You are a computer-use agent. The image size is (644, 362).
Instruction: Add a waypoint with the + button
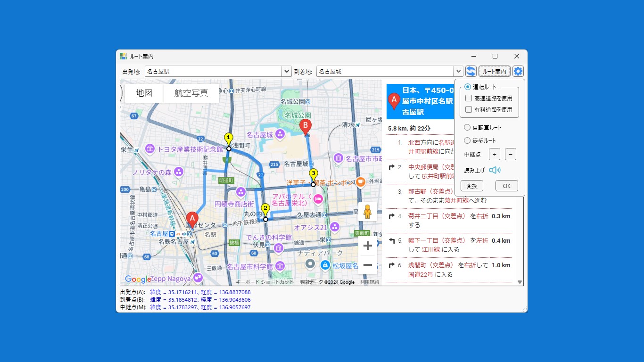494,154
